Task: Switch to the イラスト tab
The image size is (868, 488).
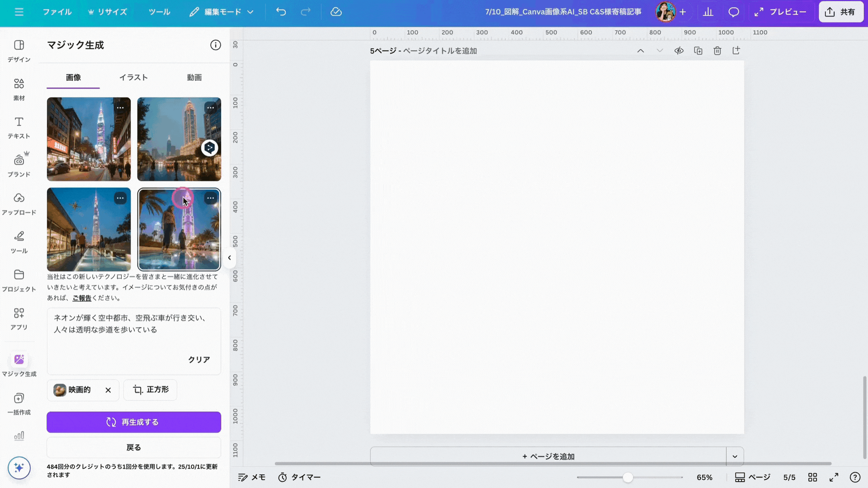Action: click(x=133, y=77)
